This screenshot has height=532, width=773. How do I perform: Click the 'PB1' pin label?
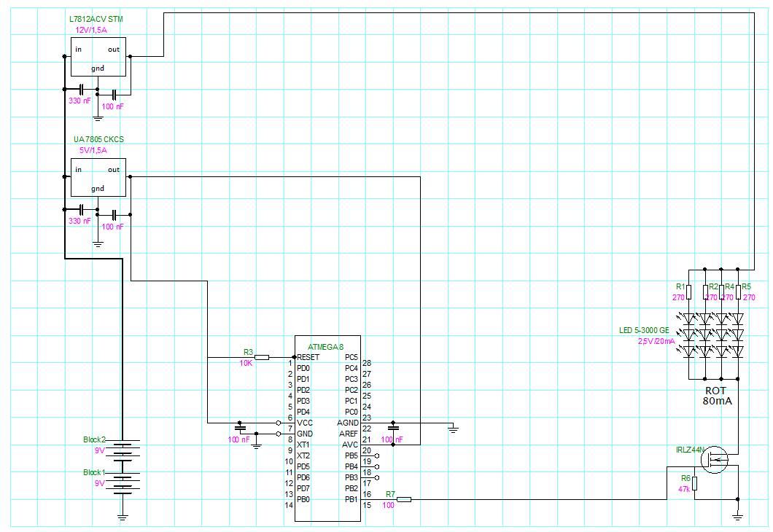click(351, 499)
